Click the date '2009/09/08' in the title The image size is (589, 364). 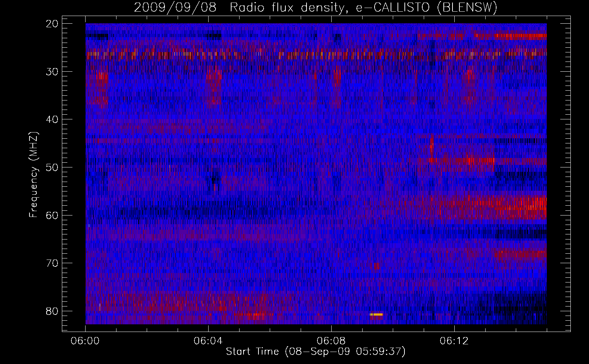(x=175, y=7)
